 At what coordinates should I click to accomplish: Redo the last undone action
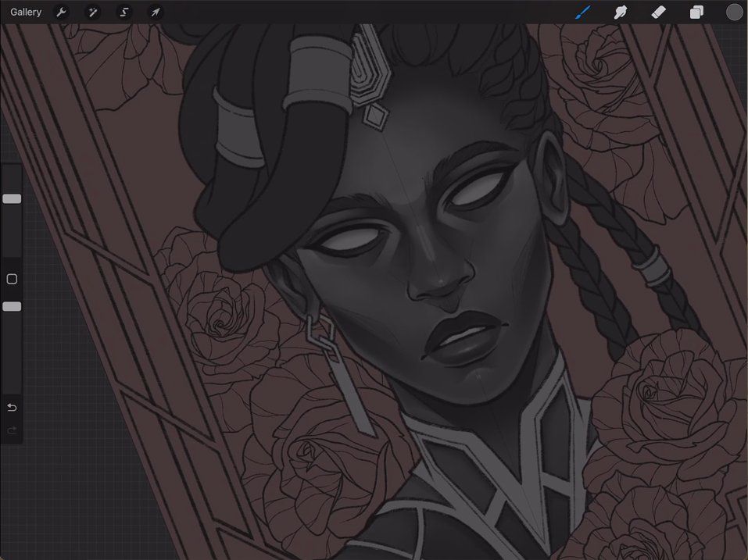pyautogui.click(x=12, y=431)
